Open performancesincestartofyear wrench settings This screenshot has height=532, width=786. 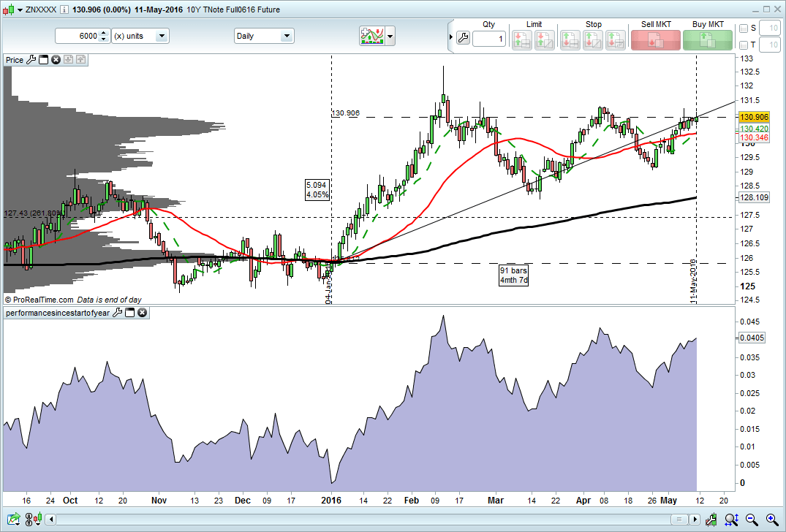click(117, 313)
